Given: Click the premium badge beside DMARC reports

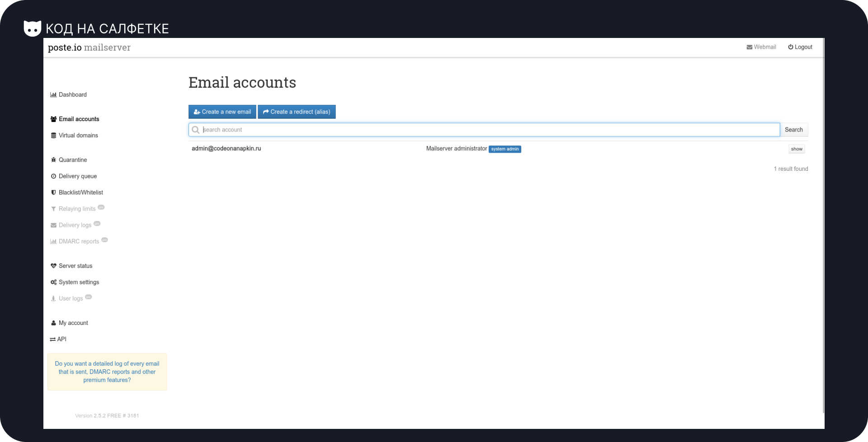Looking at the screenshot, I should click(104, 240).
